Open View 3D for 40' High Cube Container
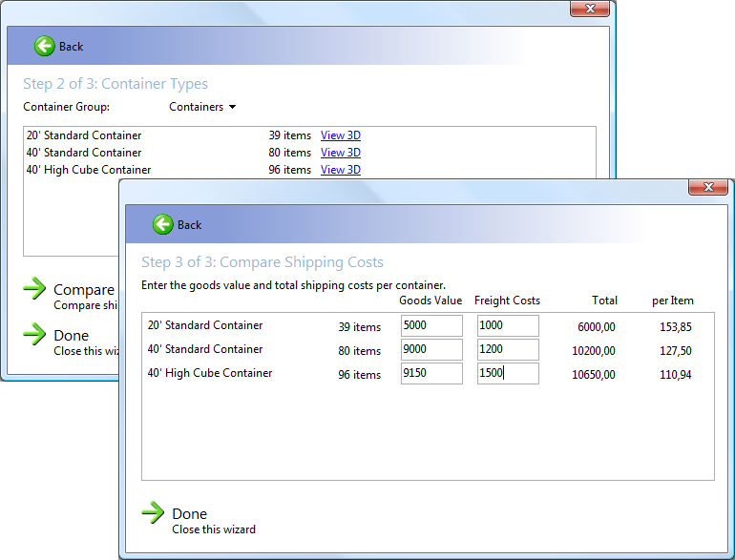This screenshot has width=735, height=560. click(x=340, y=170)
